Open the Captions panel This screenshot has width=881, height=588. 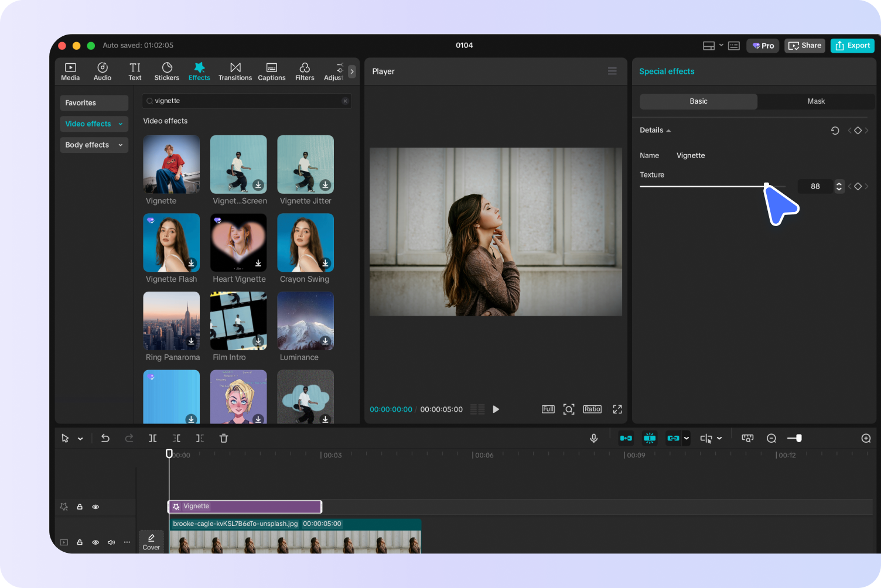point(271,71)
